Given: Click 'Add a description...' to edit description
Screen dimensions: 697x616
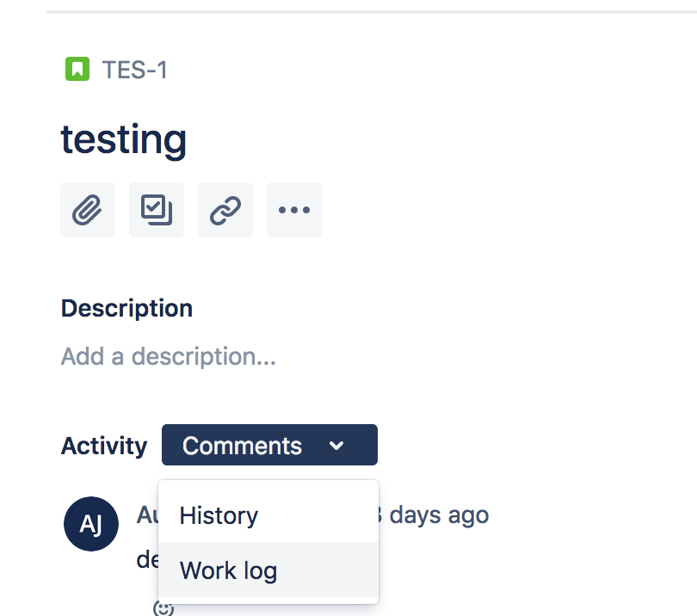Looking at the screenshot, I should [168, 356].
